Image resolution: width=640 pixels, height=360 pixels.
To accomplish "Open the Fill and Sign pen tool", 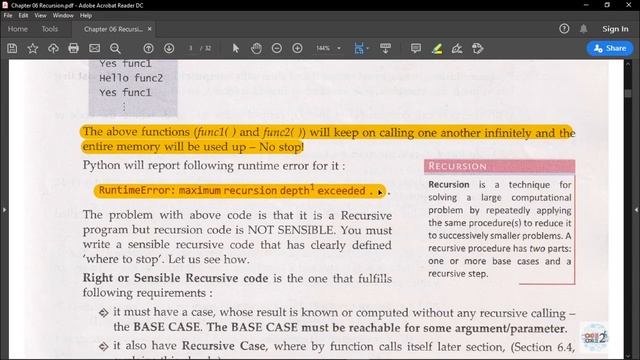I will click(457, 48).
